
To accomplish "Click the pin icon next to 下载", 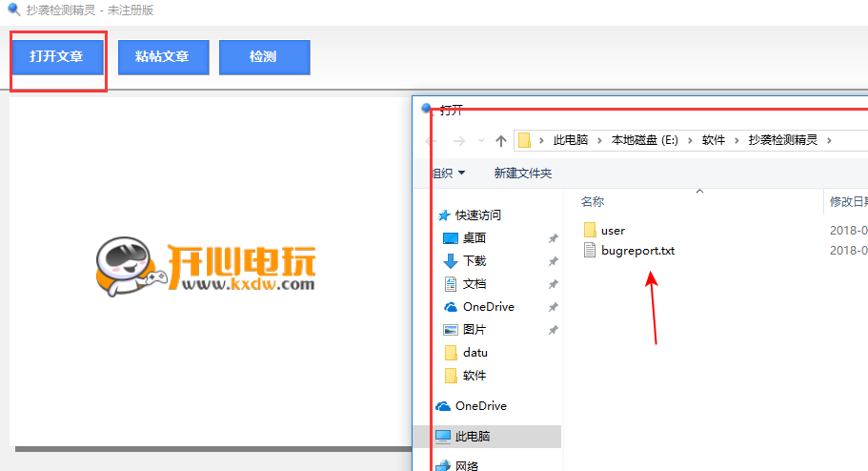I will pos(553,261).
